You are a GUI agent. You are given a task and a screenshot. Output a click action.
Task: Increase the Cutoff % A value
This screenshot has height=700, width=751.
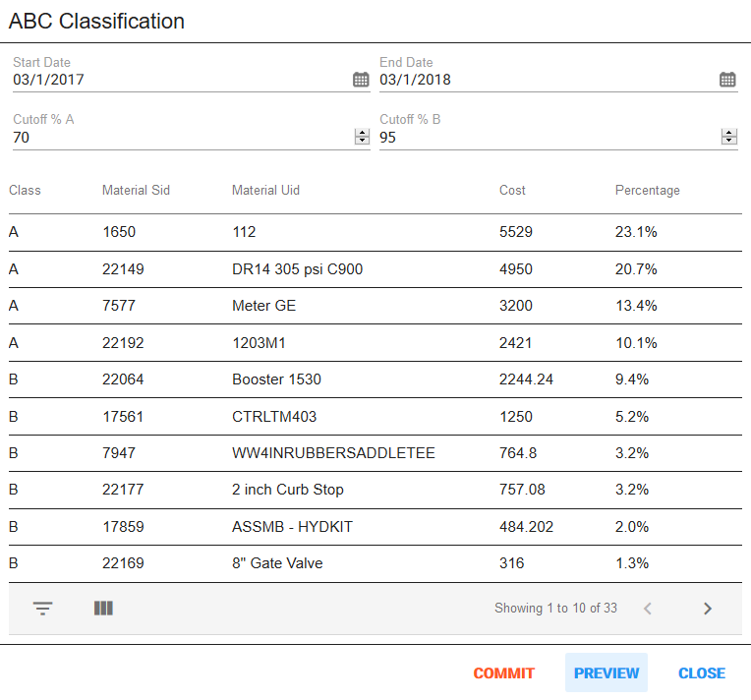pos(362,134)
